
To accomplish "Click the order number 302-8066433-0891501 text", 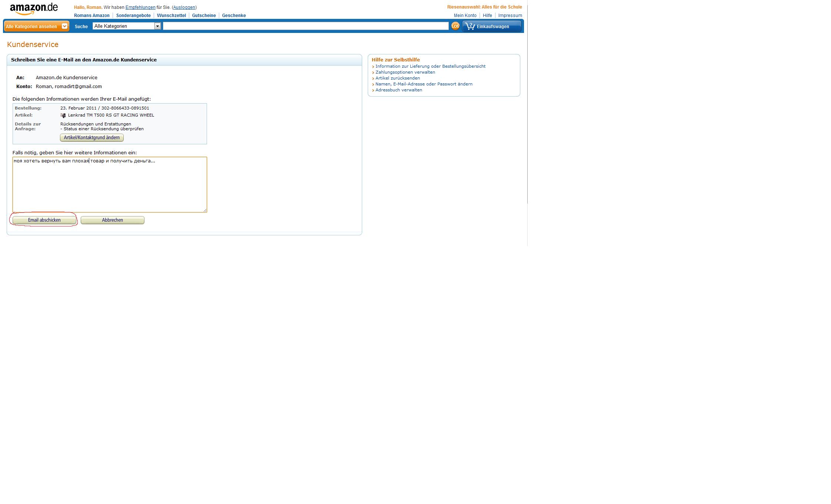I will tap(125, 108).
